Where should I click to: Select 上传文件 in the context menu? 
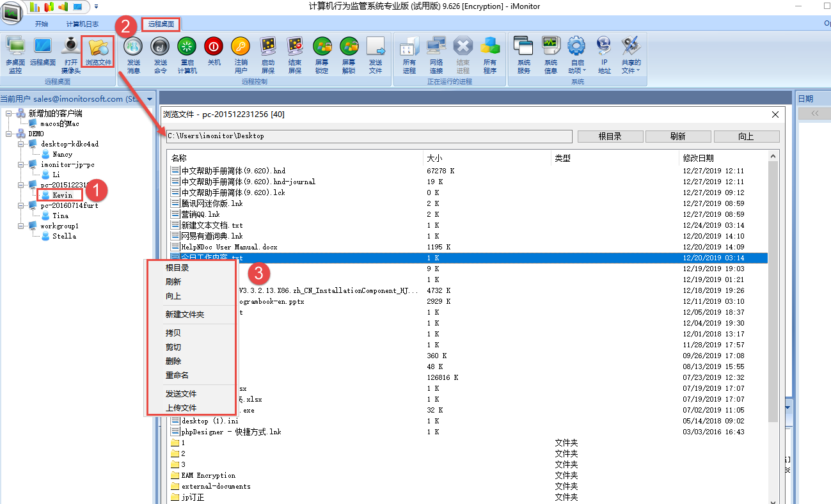pyautogui.click(x=181, y=408)
